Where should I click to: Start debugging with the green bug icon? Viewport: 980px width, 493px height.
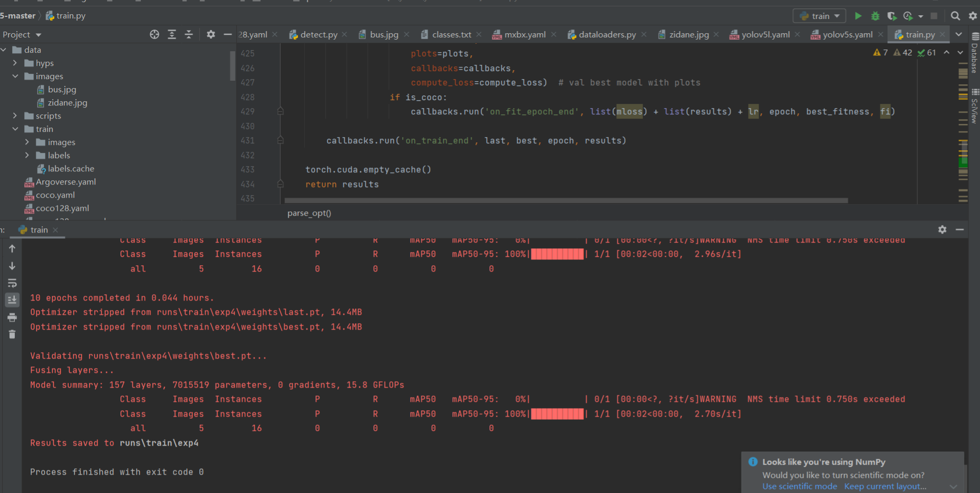coord(875,16)
